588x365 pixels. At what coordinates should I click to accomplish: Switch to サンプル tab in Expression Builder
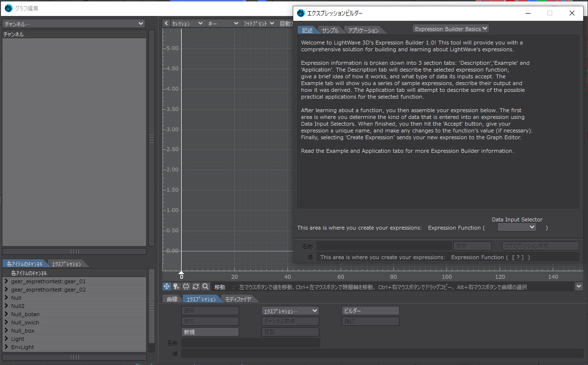click(330, 30)
